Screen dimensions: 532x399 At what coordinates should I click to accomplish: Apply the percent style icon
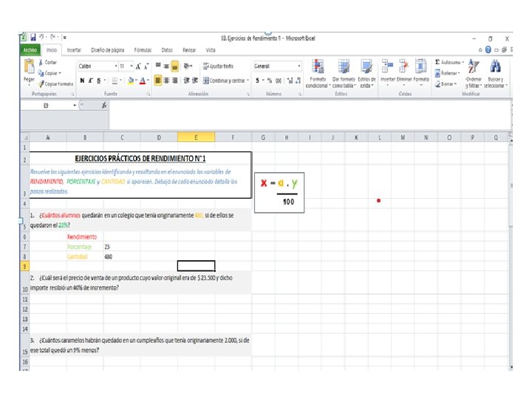coord(270,81)
